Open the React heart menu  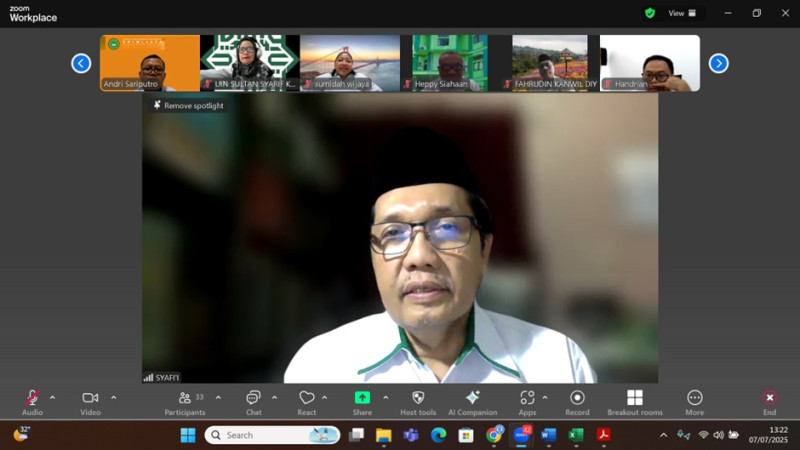[307, 403]
